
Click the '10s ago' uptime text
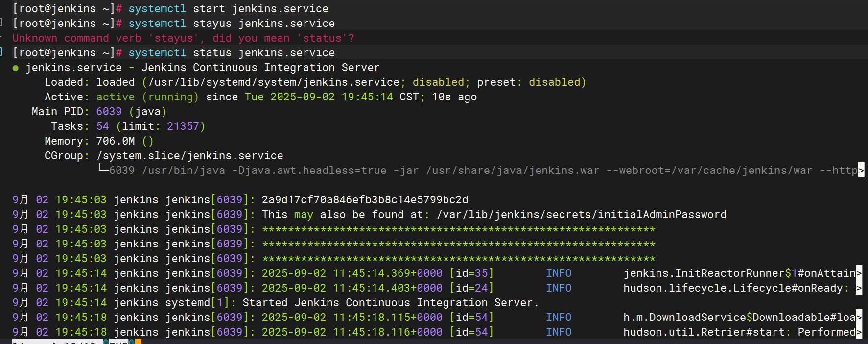pyautogui.click(x=454, y=97)
